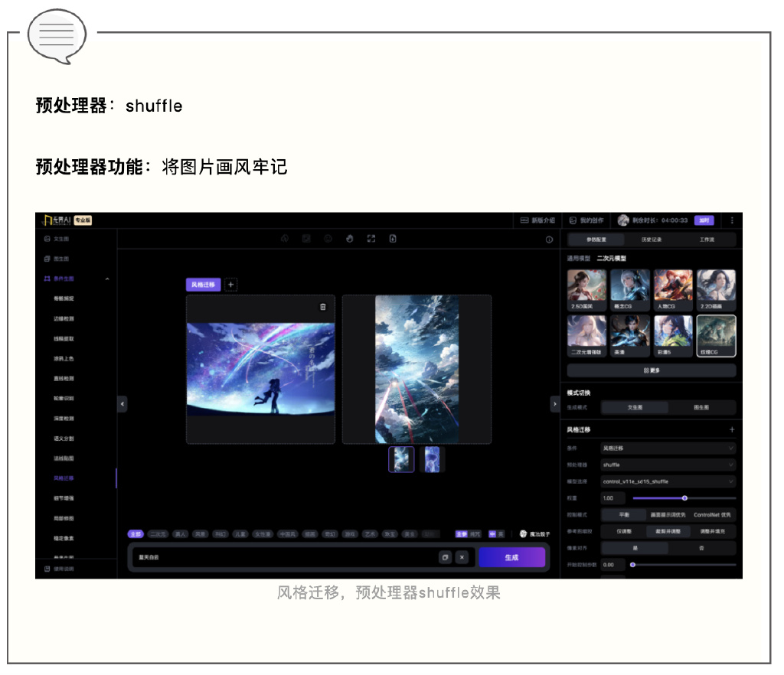Open the preprocessor dropdown showing shuffle
The height and width of the screenshot is (675, 784).
668,465
